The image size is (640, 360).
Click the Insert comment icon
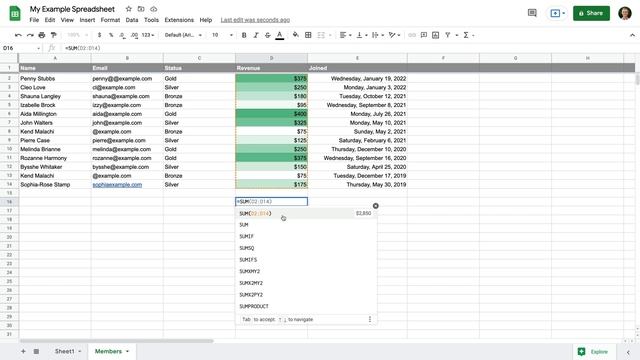[x=424, y=35]
